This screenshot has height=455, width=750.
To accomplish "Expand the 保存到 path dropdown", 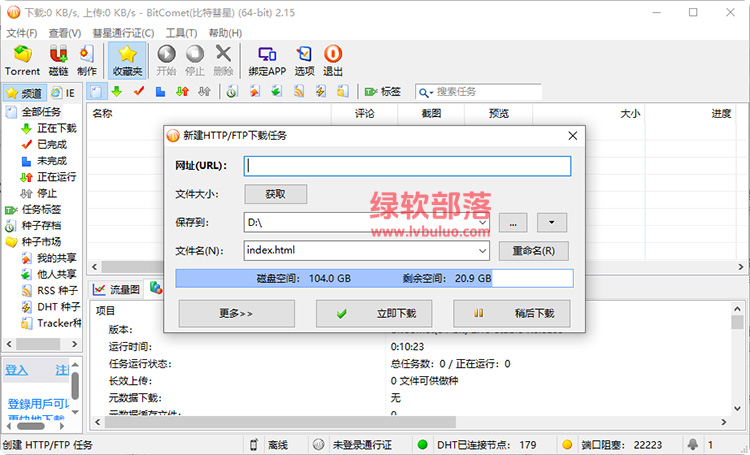I will pos(483,222).
